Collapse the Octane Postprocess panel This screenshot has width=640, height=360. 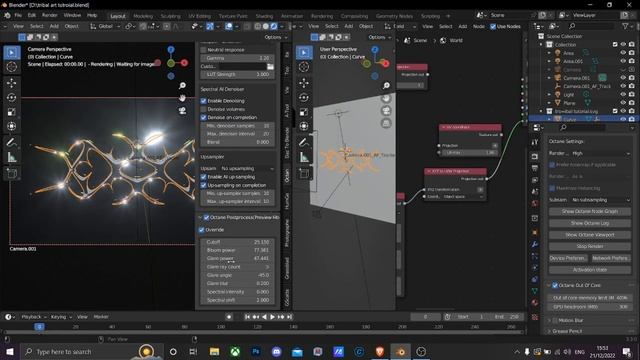pos(200,218)
